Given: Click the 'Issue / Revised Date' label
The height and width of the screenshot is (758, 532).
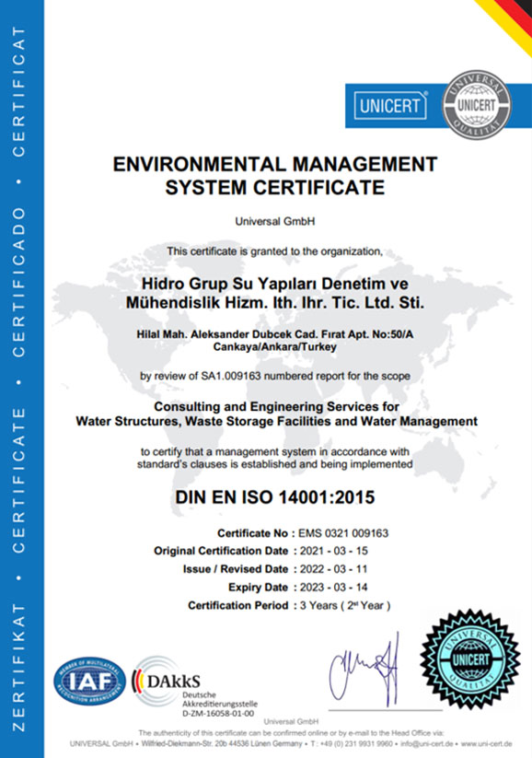Looking at the screenshot, I should [x=236, y=569].
